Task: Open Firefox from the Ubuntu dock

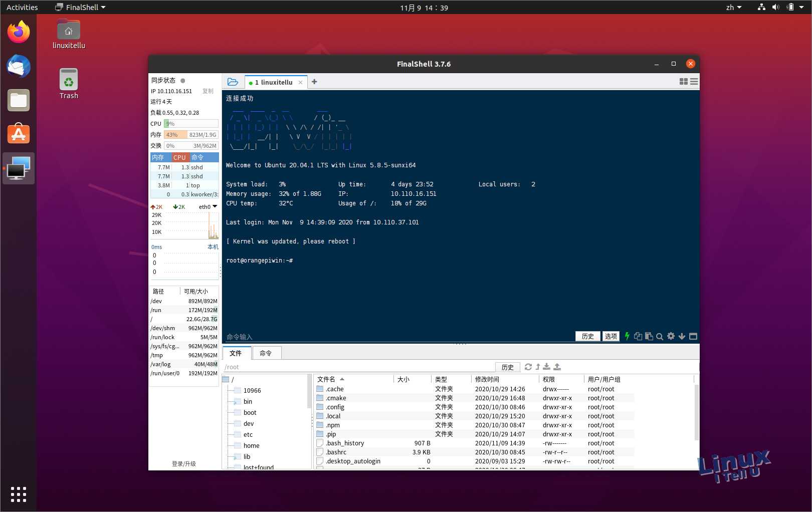Action: click(19, 32)
